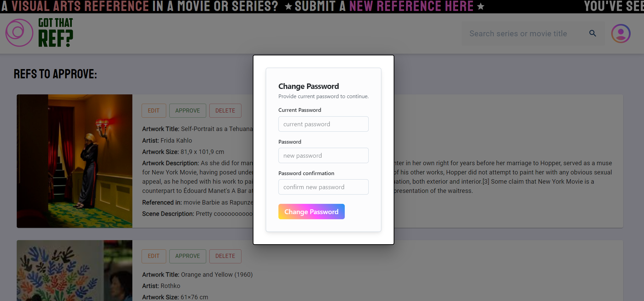The height and width of the screenshot is (301, 644).
Task: Click the Got That Ref circular logo
Action: point(19,33)
